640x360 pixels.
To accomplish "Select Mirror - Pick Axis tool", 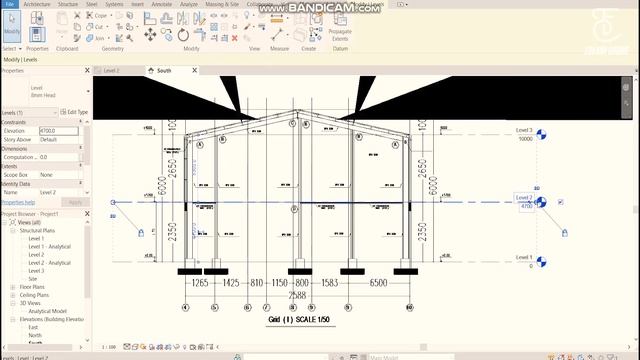I will point(183,18).
